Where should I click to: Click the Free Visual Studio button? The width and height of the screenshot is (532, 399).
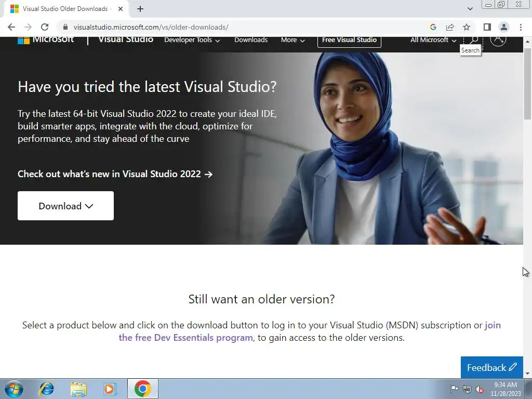(349, 40)
